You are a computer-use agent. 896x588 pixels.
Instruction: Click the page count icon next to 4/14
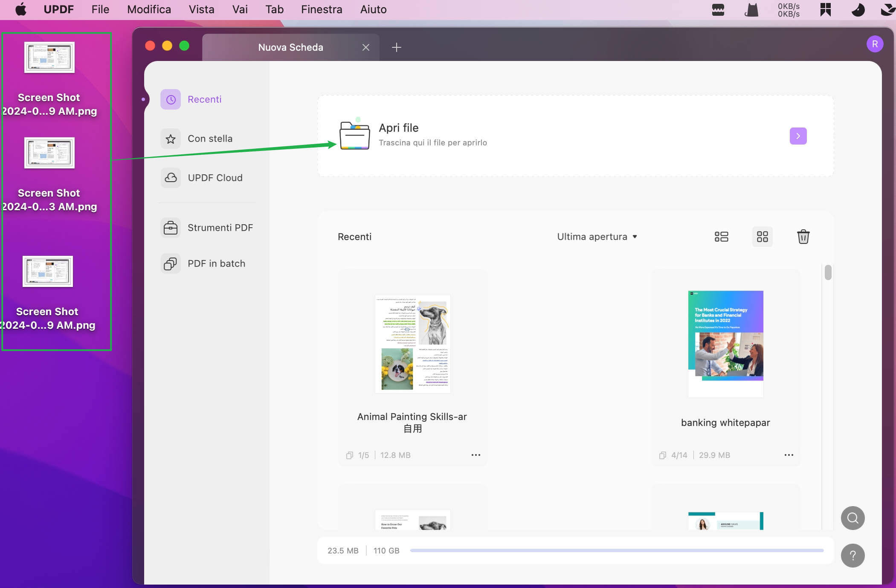click(x=663, y=455)
